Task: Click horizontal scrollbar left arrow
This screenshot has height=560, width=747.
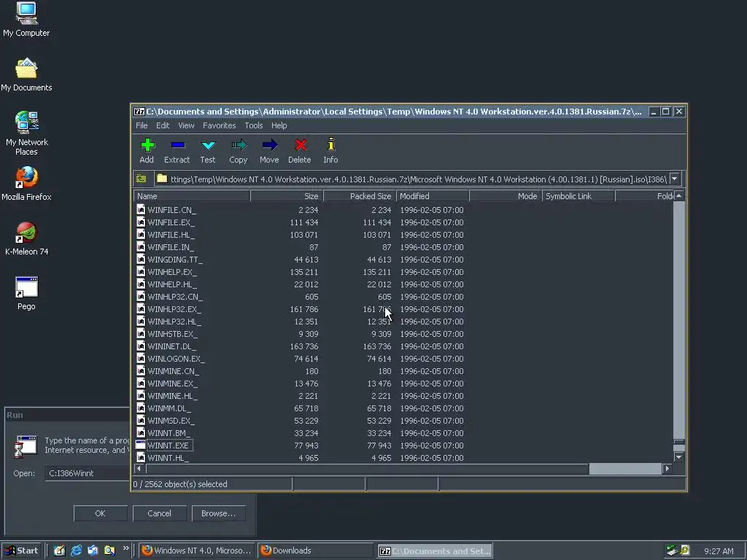Action: 139,469
